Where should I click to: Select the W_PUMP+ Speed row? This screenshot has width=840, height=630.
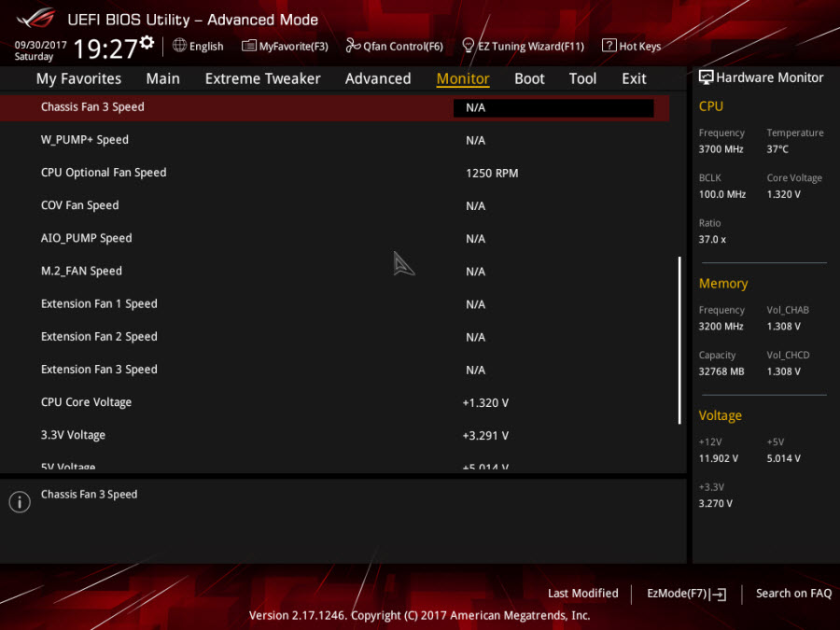(x=334, y=140)
